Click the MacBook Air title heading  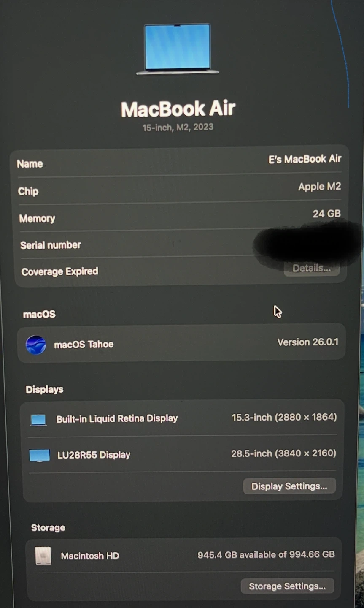(178, 109)
